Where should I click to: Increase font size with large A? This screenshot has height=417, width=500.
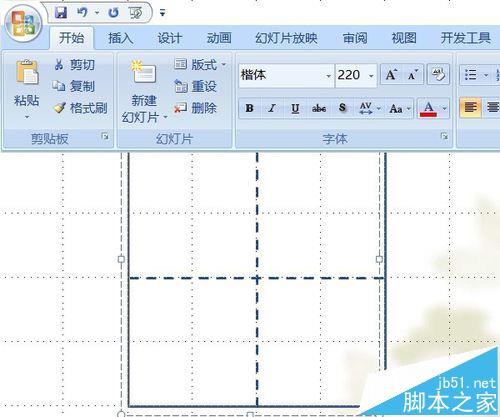tap(391, 75)
